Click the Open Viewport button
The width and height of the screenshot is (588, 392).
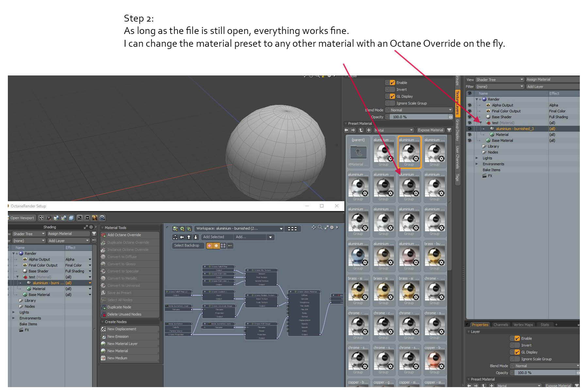(22, 218)
